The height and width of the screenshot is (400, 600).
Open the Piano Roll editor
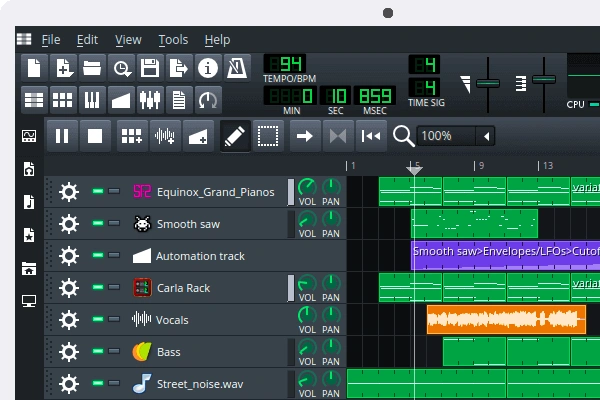(92, 100)
